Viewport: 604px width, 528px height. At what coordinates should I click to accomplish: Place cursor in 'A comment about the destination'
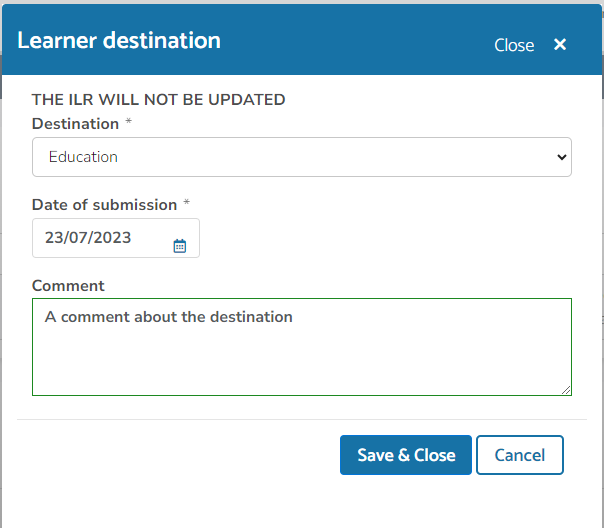tap(168, 317)
